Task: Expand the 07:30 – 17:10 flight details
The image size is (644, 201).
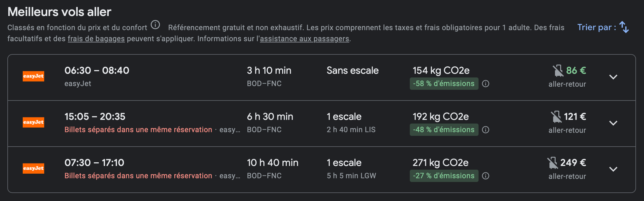Action: pyautogui.click(x=613, y=169)
